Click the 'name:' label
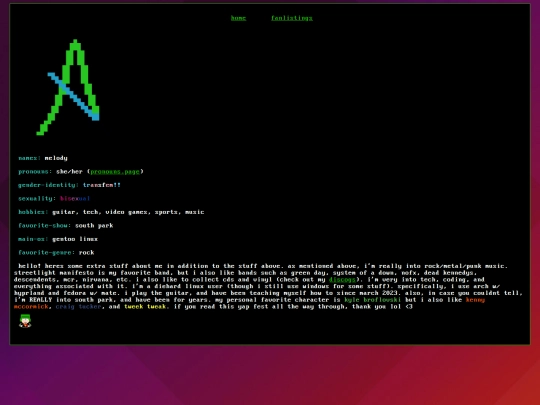The height and width of the screenshot is (405, 540). [x=30, y=158]
